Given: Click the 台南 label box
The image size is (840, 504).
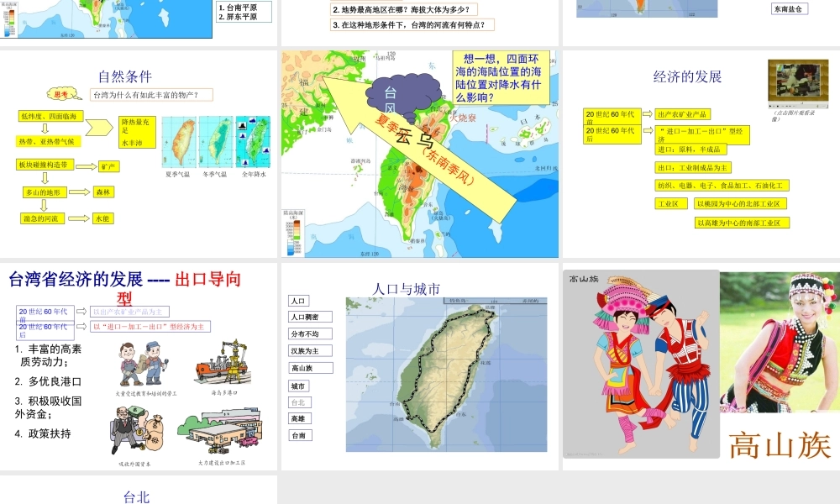Looking at the screenshot, I should click(300, 435).
